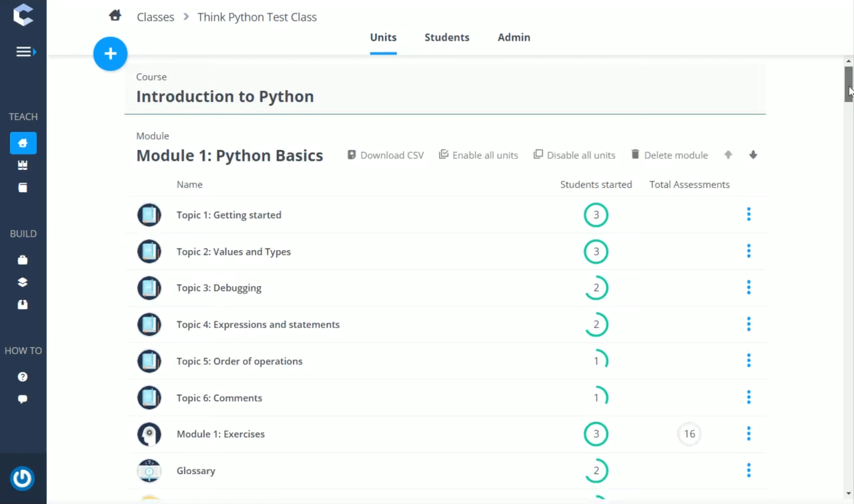Disable all units in Module 1

click(x=574, y=155)
